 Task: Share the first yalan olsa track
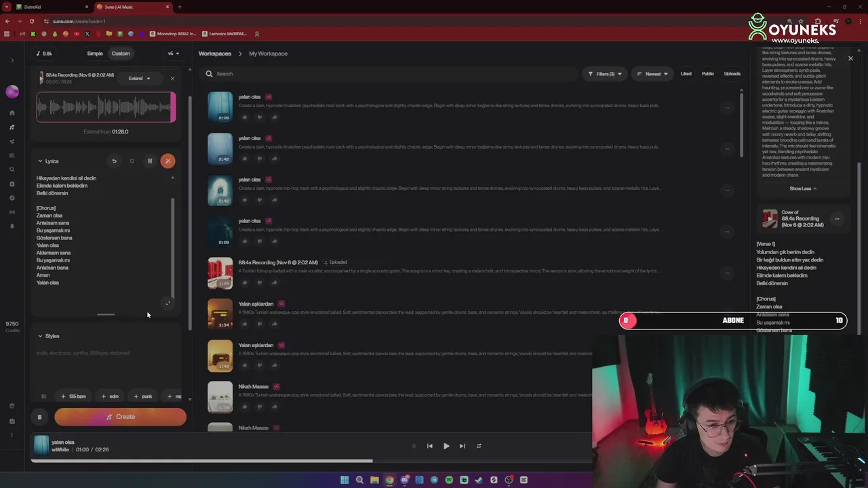[x=275, y=117]
